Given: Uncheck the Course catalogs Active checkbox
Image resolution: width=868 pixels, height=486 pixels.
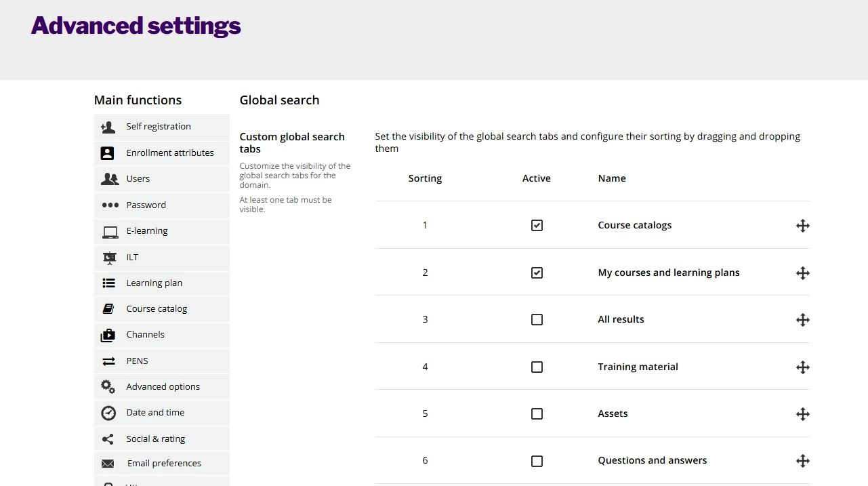Looking at the screenshot, I should pyautogui.click(x=537, y=226).
